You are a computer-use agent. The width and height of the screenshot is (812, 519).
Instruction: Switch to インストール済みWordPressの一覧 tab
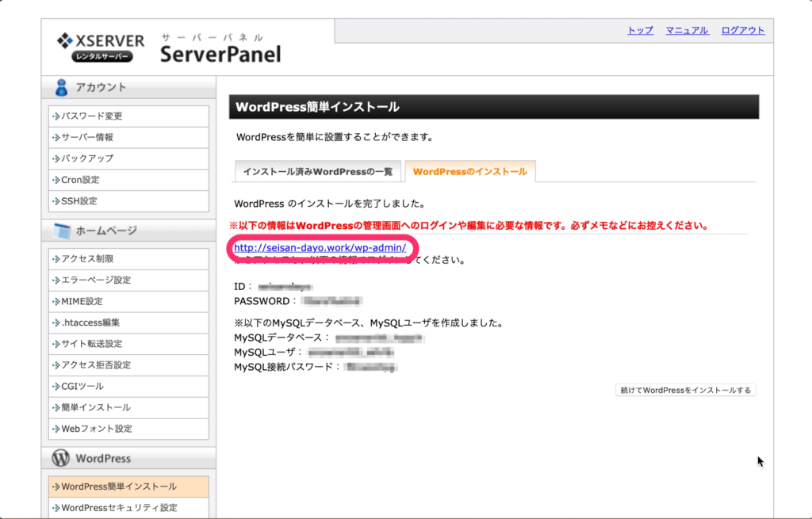tap(317, 171)
